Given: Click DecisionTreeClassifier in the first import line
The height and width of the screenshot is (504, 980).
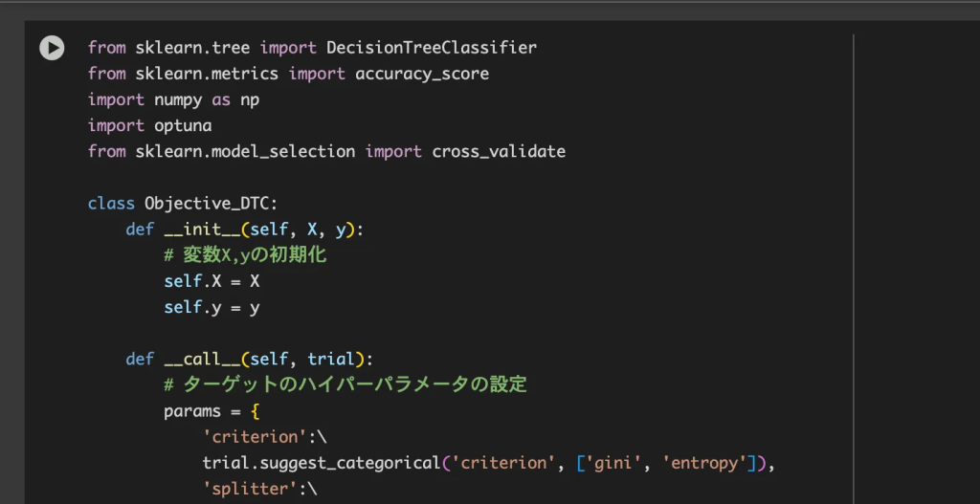Looking at the screenshot, I should tap(432, 48).
